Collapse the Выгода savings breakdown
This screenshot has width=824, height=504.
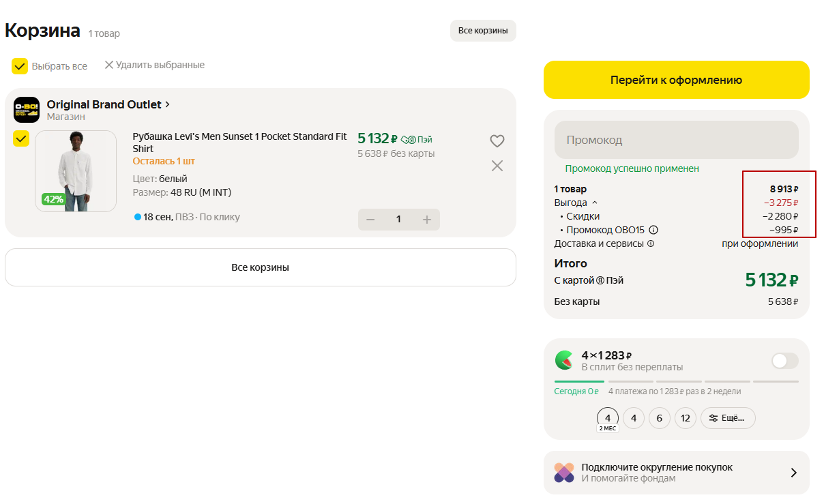(594, 203)
